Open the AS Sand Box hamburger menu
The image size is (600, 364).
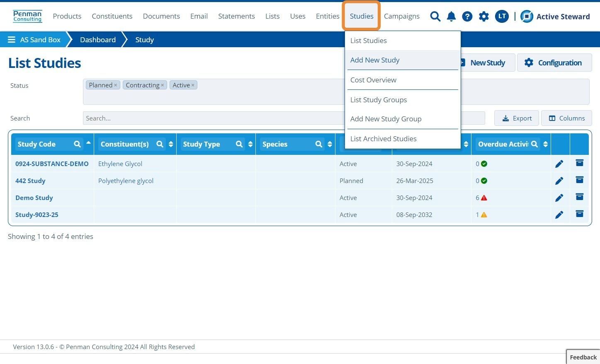pos(12,40)
